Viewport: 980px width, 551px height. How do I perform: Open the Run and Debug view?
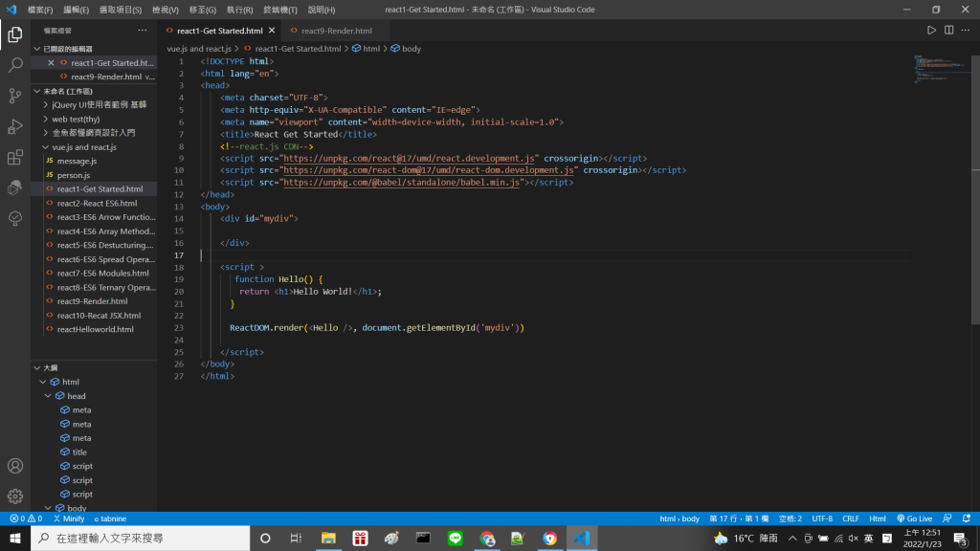(x=15, y=126)
